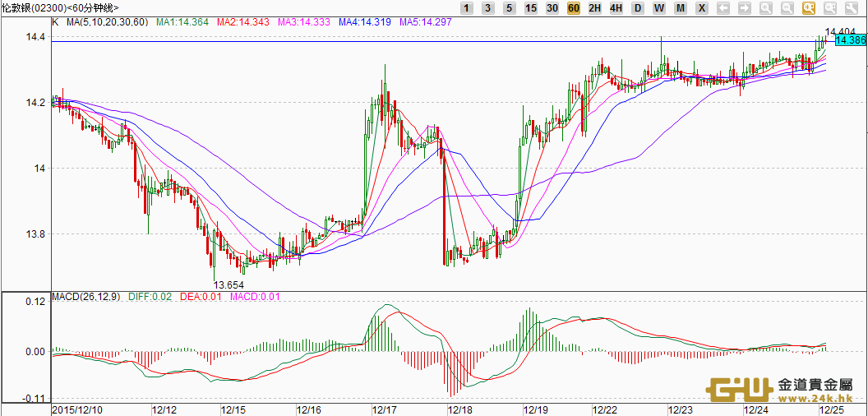Show the weekly (W) chart
Image resolution: width=868 pixels, height=416 pixels.
click(x=659, y=8)
